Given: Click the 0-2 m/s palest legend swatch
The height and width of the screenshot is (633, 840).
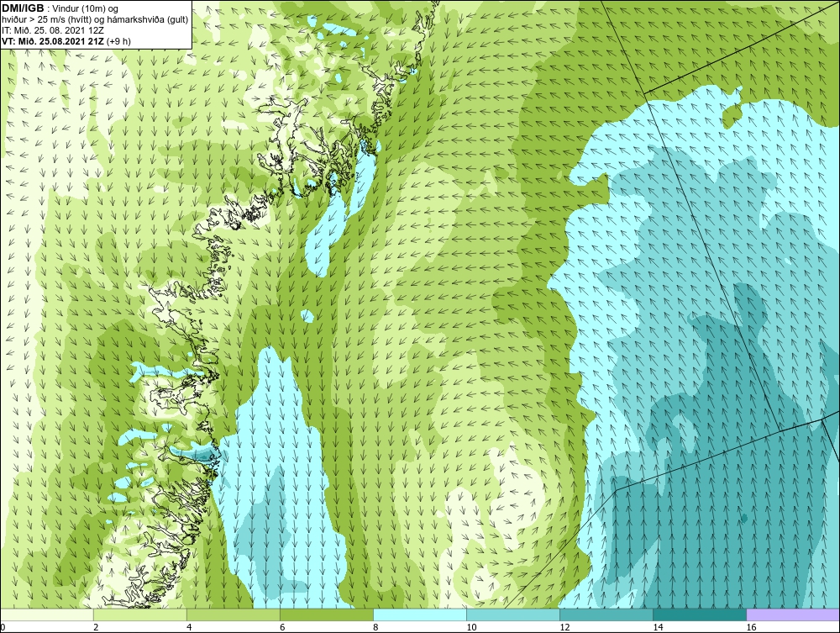Looking at the screenshot, I should (46, 615).
